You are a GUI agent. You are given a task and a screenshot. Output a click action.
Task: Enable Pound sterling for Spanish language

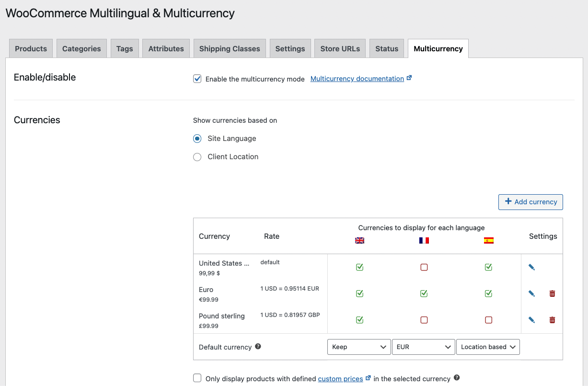pos(488,320)
